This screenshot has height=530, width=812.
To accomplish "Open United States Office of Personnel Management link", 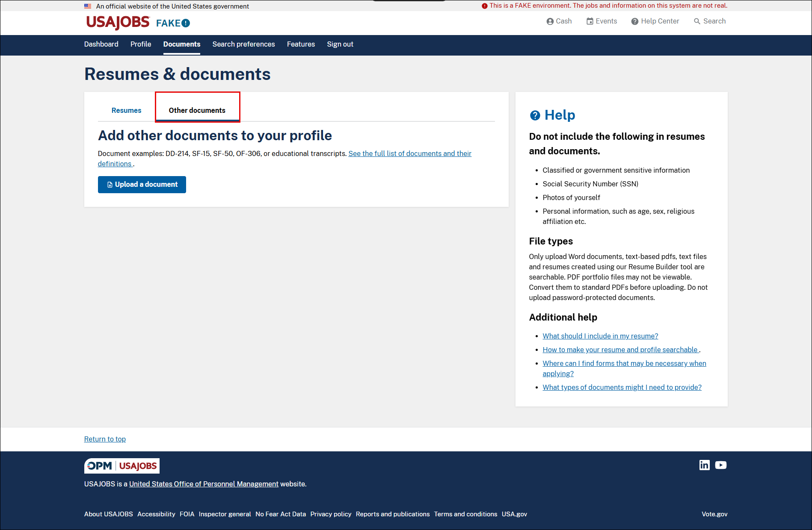I will 204,484.
